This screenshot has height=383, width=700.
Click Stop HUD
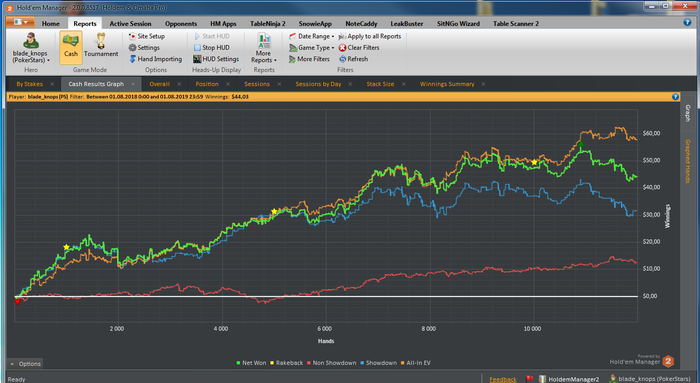[x=212, y=47]
